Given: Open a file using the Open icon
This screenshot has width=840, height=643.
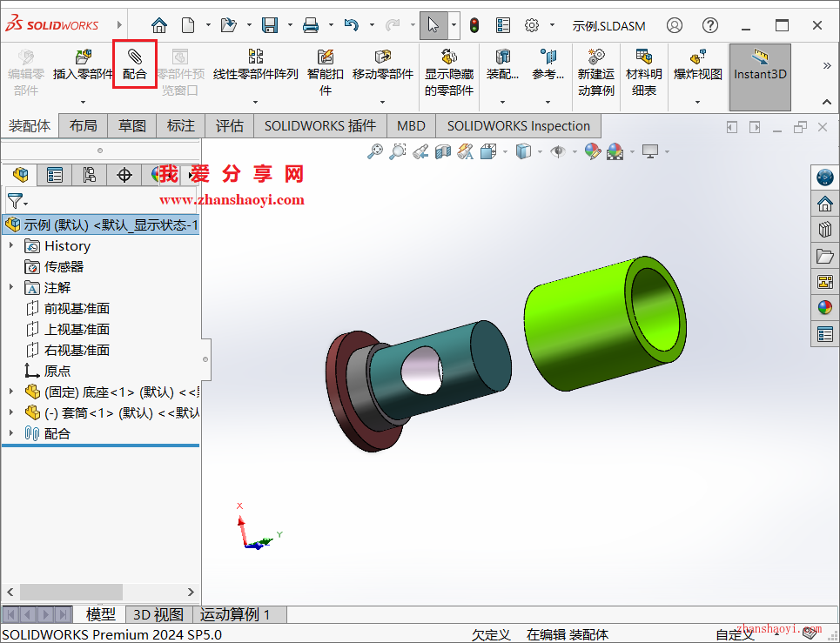Looking at the screenshot, I should 229,25.
